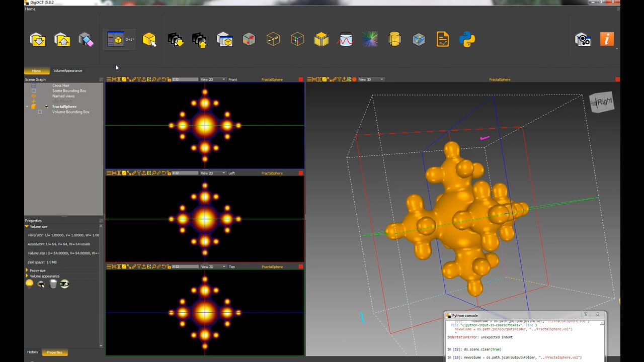Toggle the Volume Bounding Box checkbox
644x362 pixels.
[x=40, y=112]
